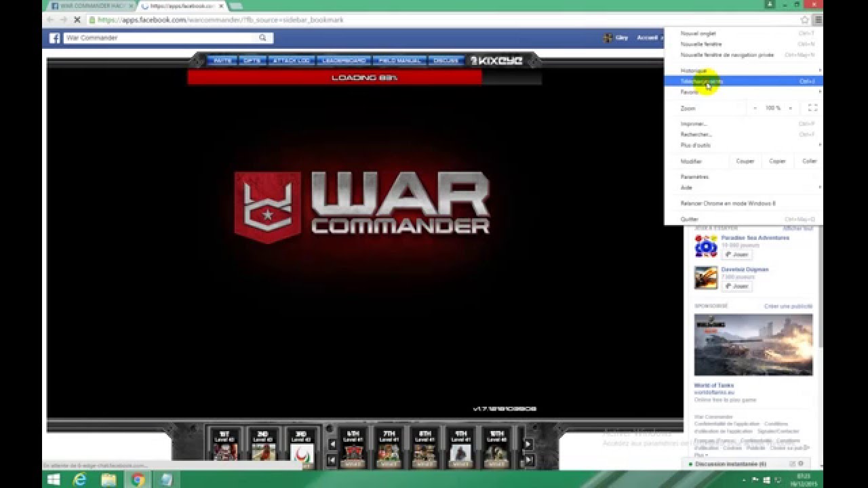868x488 pixels.
Task: Click the leaderboard jump-to-last arrow
Action: (x=528, y=460)
